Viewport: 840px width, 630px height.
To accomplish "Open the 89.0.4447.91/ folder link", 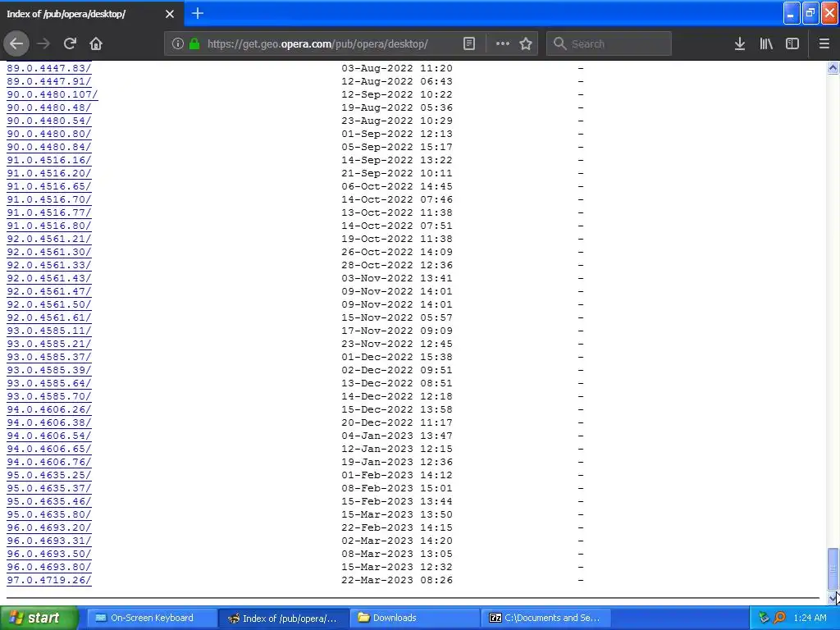I will click(x=48, y=81).
